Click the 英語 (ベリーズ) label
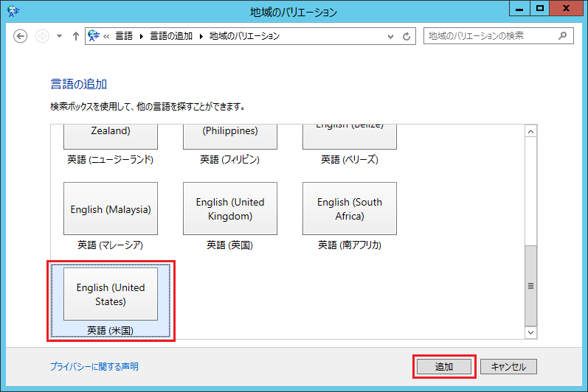Viewport: 588px width, 392px height. point(350,160)
